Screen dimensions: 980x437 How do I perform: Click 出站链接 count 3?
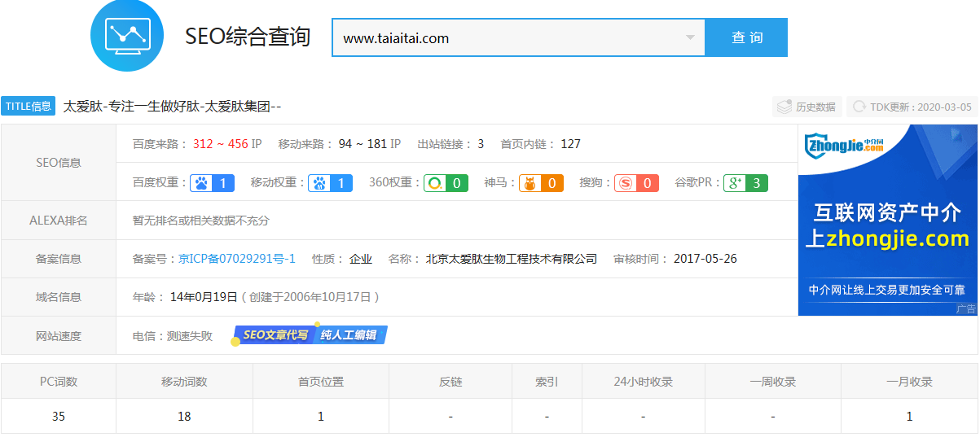(x=481, y=144)
